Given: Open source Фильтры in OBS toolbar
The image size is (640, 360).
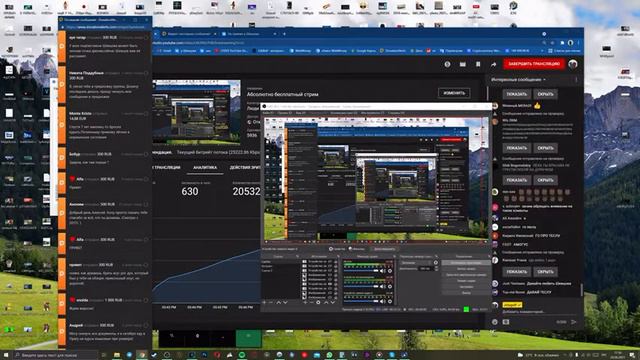Looking at the screenshot, I should point(356,249).
